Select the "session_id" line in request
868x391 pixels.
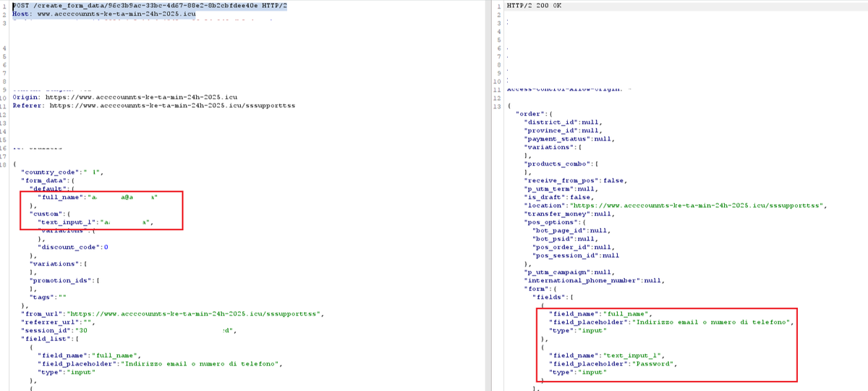click(x=130, y=330)
